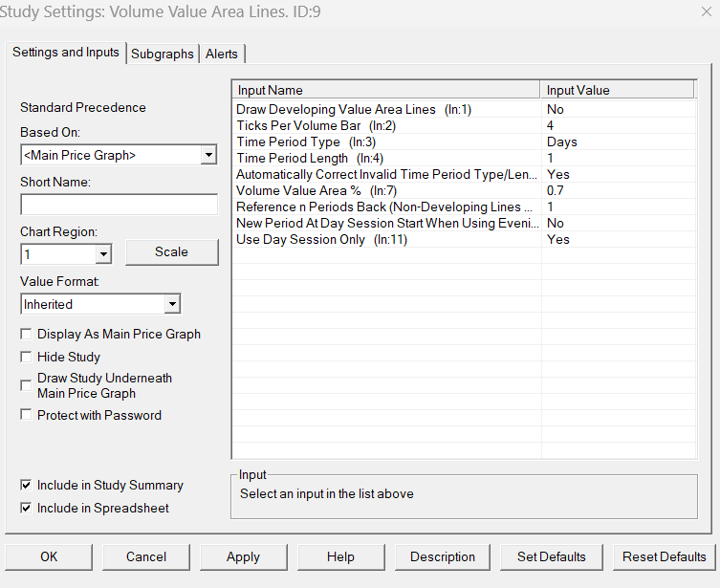Open the Value Format dropdown

point(171,304)
